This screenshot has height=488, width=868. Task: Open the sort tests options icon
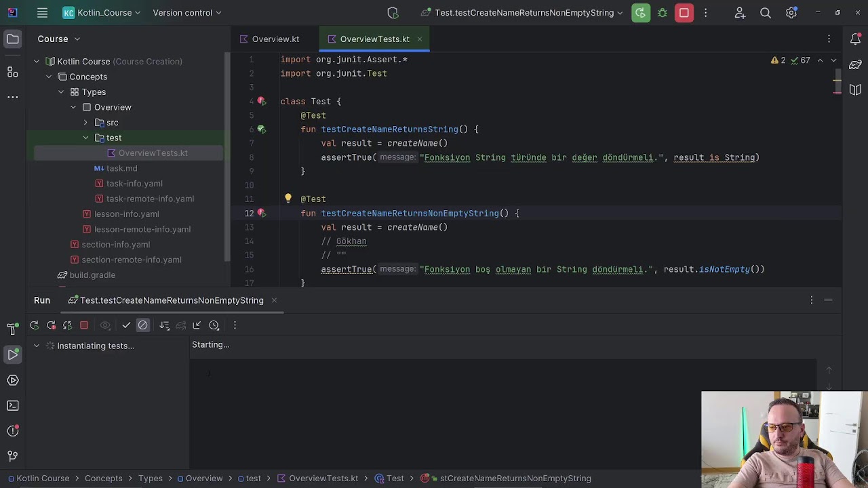tap(164, 325)
